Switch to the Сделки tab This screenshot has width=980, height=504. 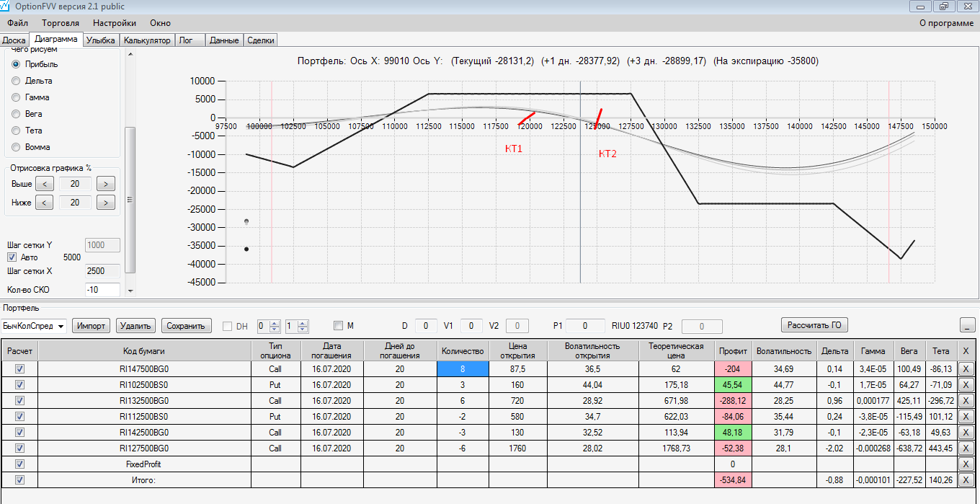tap(260, 40)
